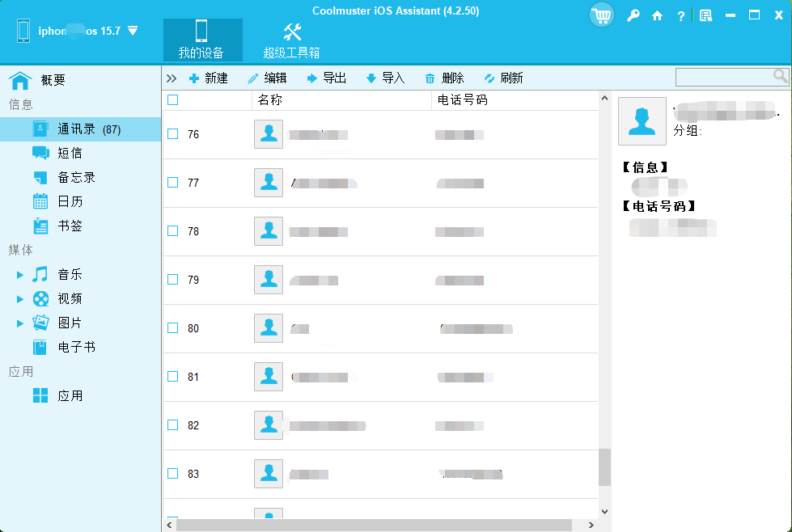Click scroll down arrow of list
This screenshot has width=792, height=532.
pos(604,512)
